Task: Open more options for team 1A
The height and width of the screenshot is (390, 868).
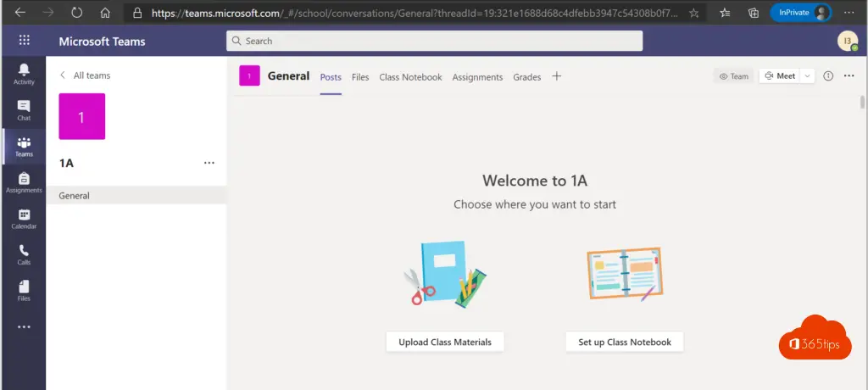Action: tap(209, 163)
